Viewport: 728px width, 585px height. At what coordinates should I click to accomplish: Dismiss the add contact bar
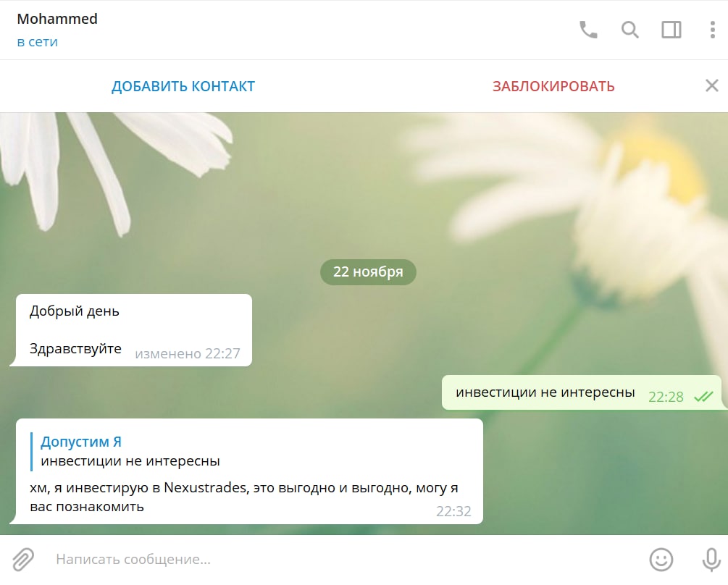[712, 86]
